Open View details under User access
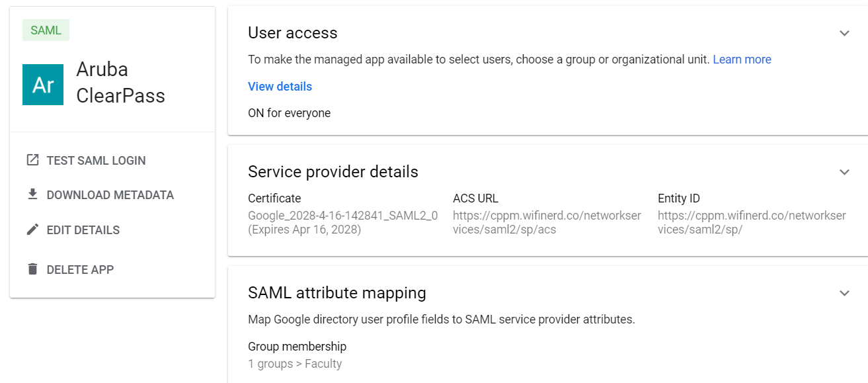The image size is (868, 383). [x=280, y=87]
